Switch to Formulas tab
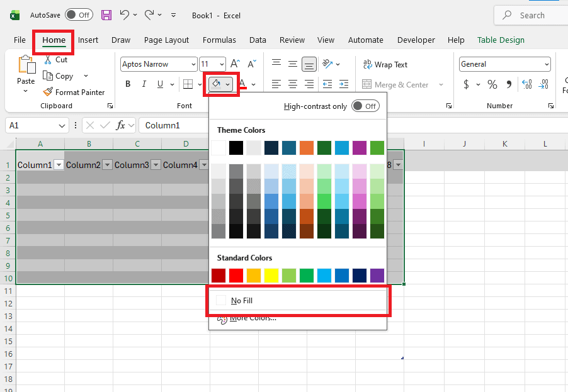Image resolution: width=568 pixels, height=392 pixels. (x=219, y=40)
